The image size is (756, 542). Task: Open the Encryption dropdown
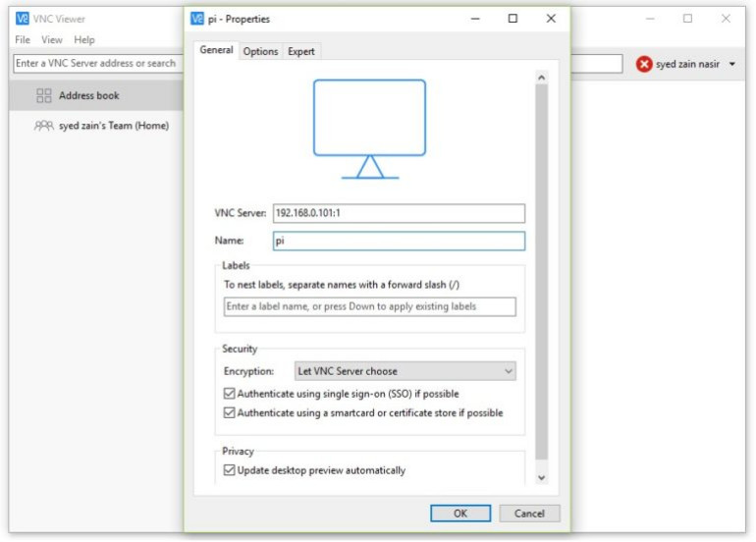click(405, 371)
